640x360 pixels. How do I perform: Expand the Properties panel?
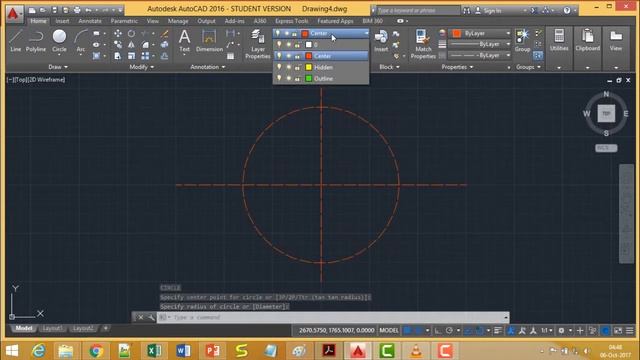click(457, 67)
